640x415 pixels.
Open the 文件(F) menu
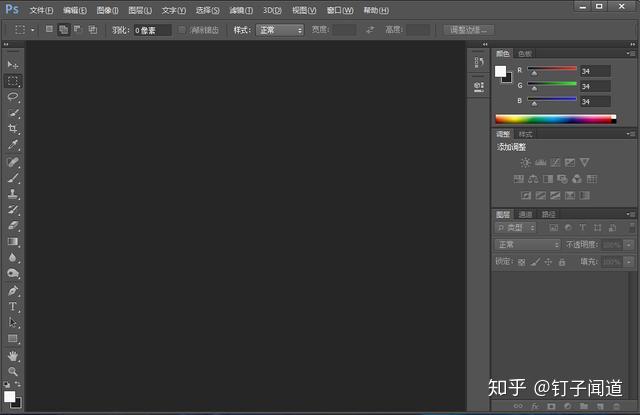click(41, 10)
